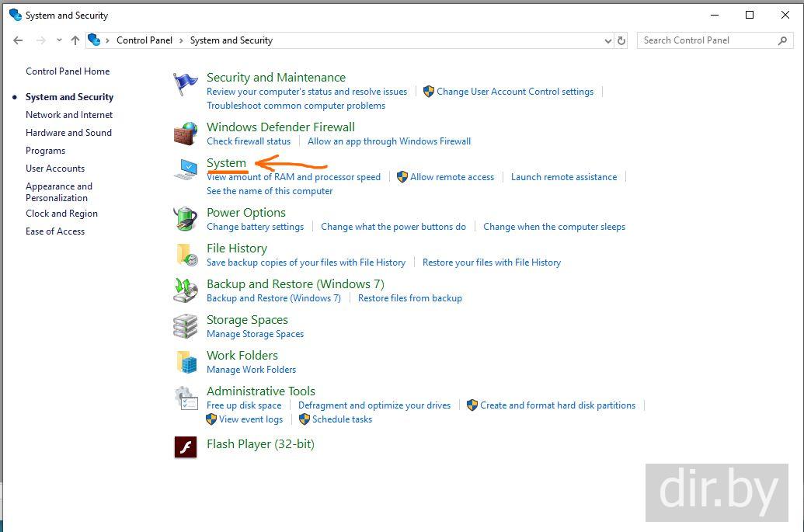The width and height of the screenshot is (804, 532).
Task: Save backup copies with File History
Action: pyautogui.click(x=306, y=263)
